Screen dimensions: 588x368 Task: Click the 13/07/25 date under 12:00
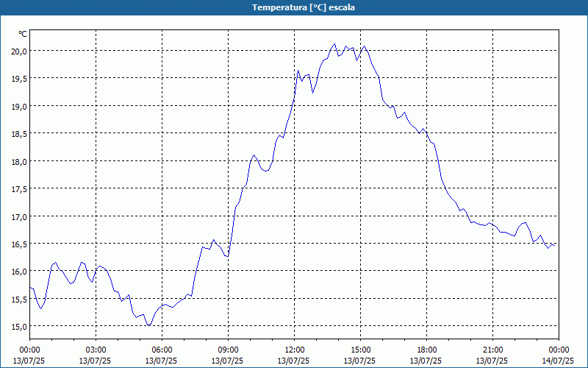coord(293,361)
